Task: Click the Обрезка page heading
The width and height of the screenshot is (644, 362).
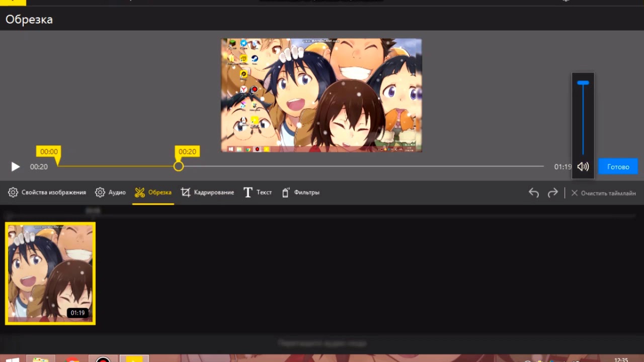Action: (x=29, y=20)
